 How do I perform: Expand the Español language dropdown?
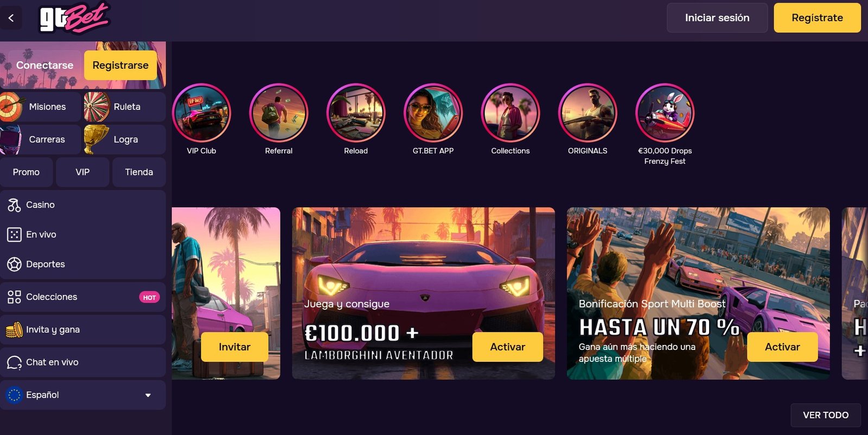pos(83,395)
